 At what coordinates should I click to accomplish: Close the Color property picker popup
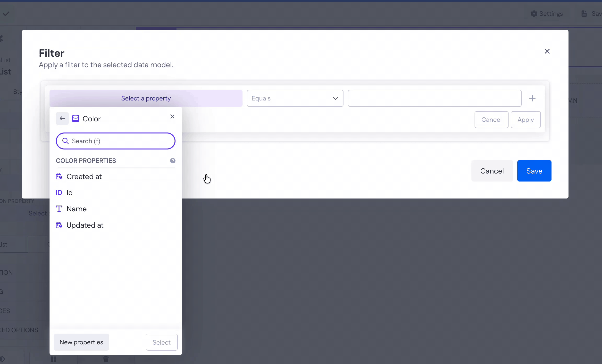[172, 116]
